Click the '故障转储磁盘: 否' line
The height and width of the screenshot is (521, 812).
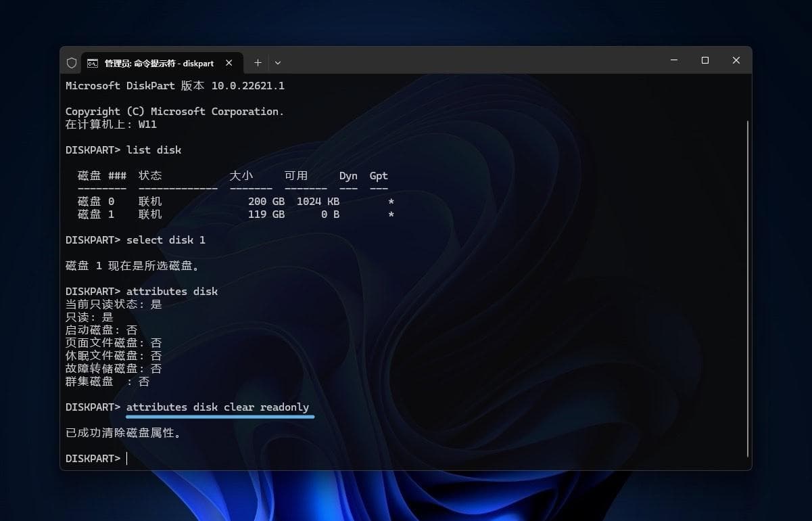pos(114,369)
